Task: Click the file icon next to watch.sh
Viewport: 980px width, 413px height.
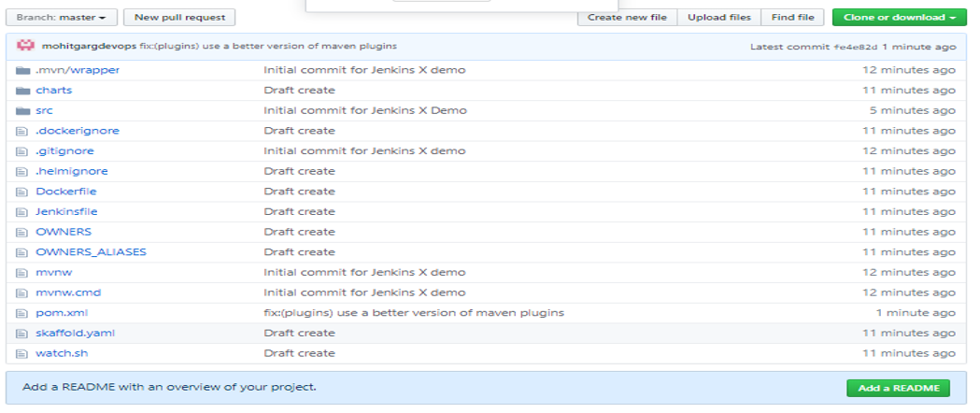Action: click(23, 353)
